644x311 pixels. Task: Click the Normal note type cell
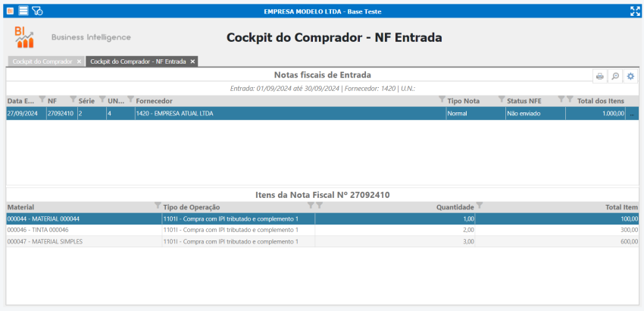(x=476, y=114)
